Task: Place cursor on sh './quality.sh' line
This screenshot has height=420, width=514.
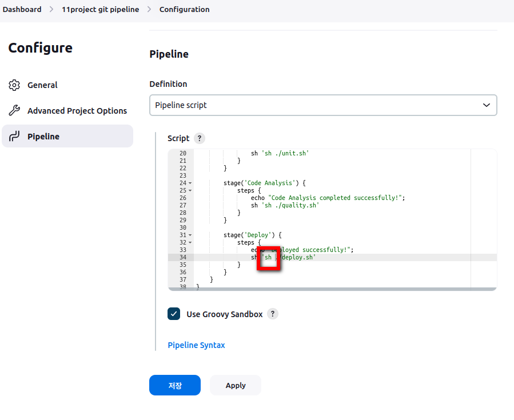Action: point(285,205)
